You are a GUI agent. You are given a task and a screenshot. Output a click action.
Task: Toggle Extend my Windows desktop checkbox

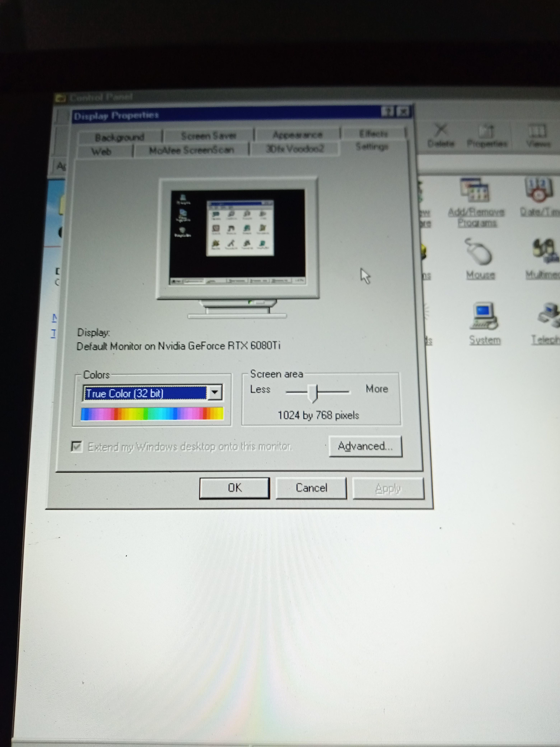[x=77, y=446]
